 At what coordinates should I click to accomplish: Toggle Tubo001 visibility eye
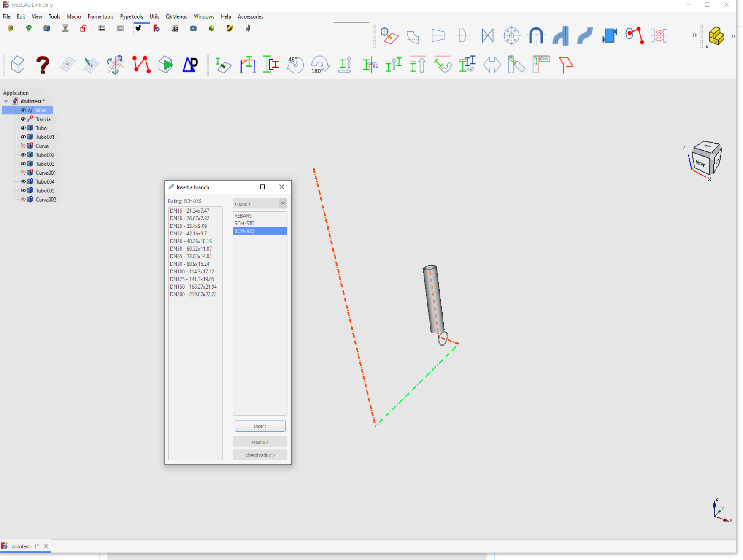(23, 137)
